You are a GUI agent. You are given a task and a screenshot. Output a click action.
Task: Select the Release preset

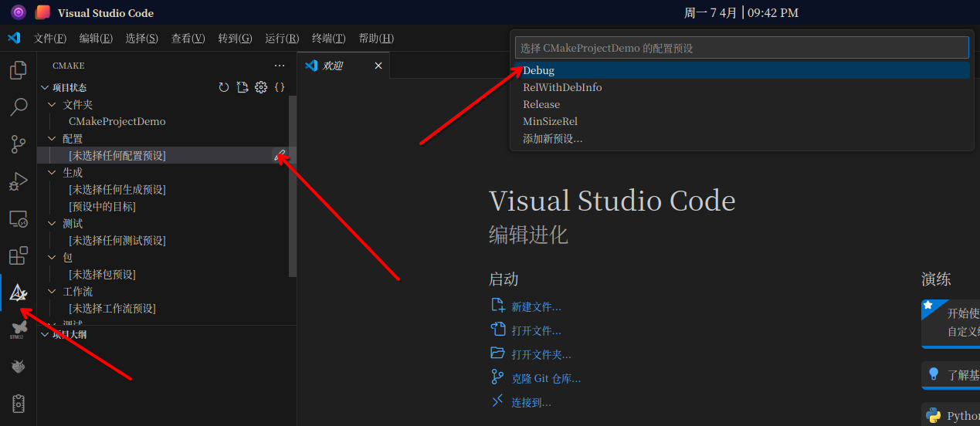741,104
